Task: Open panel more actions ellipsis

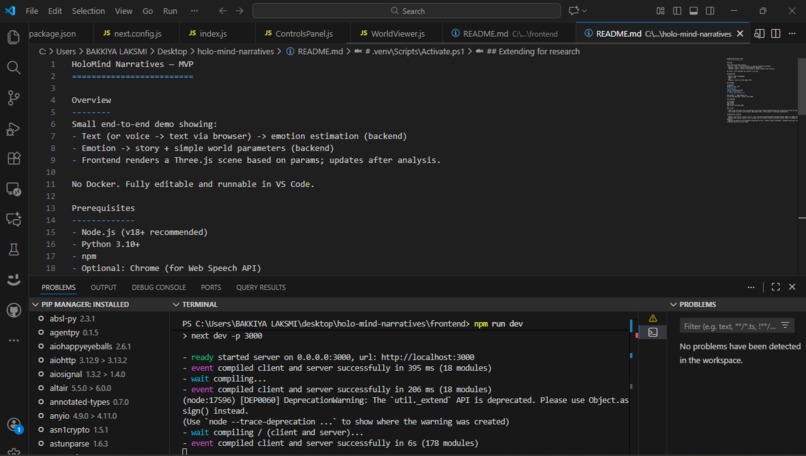Action: point(751,287)
